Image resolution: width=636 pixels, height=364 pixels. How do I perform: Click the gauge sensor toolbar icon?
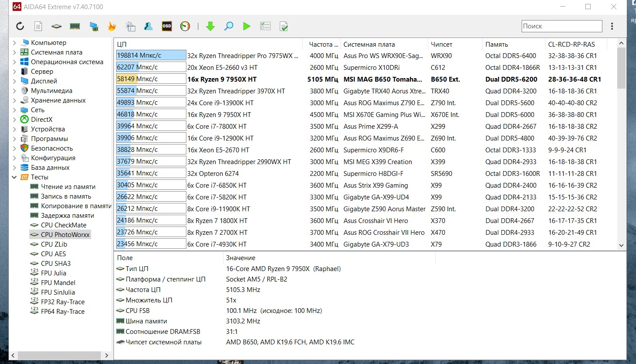pyautogui.click(x=185, y=26)
